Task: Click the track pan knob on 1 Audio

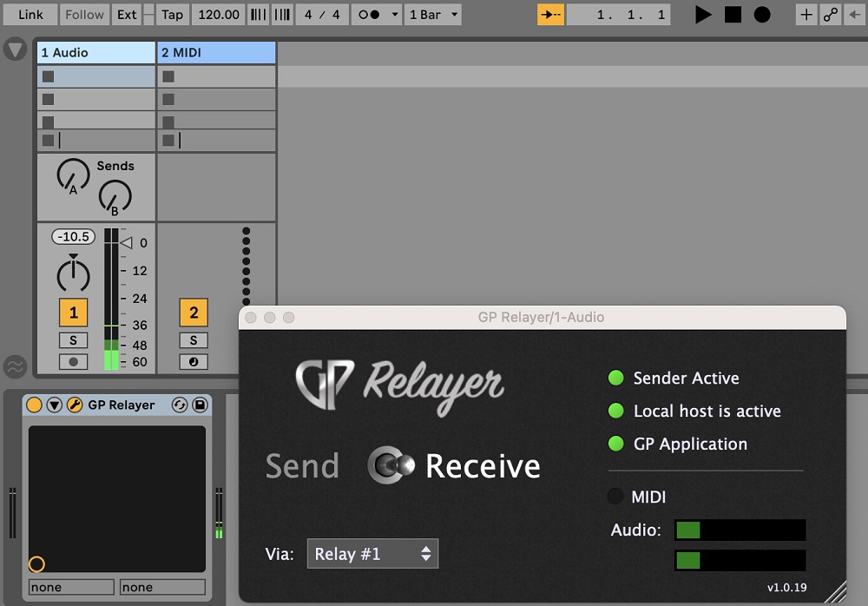Action: point(73,273)
